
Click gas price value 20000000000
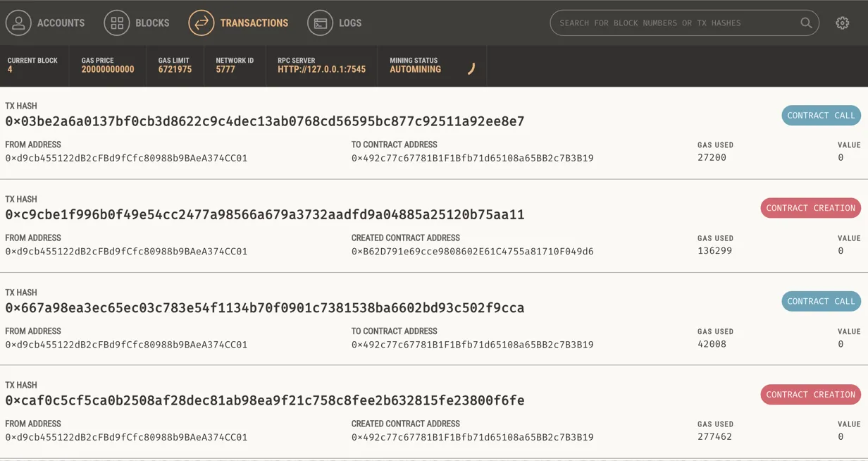point(108,69)
